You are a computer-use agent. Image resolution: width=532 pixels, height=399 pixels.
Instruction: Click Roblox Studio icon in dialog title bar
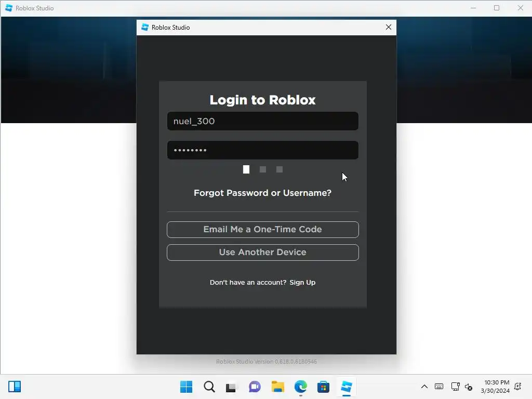[145, 27]
